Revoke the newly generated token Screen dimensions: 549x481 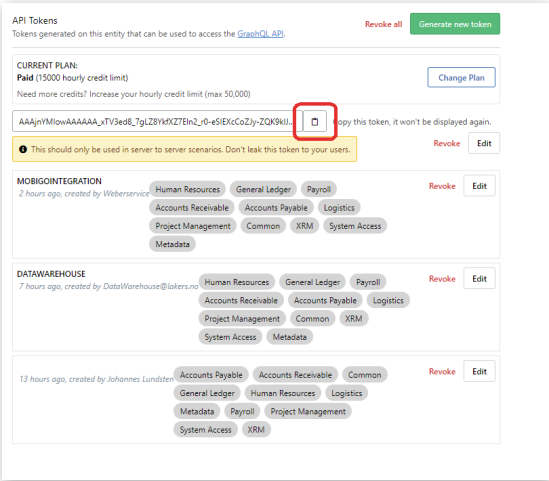447,143
